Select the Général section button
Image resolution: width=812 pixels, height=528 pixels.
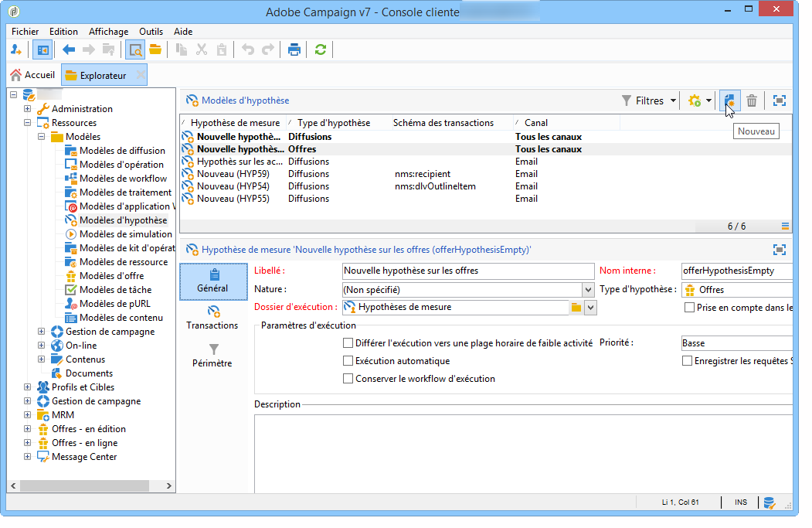tap(213, 281)
